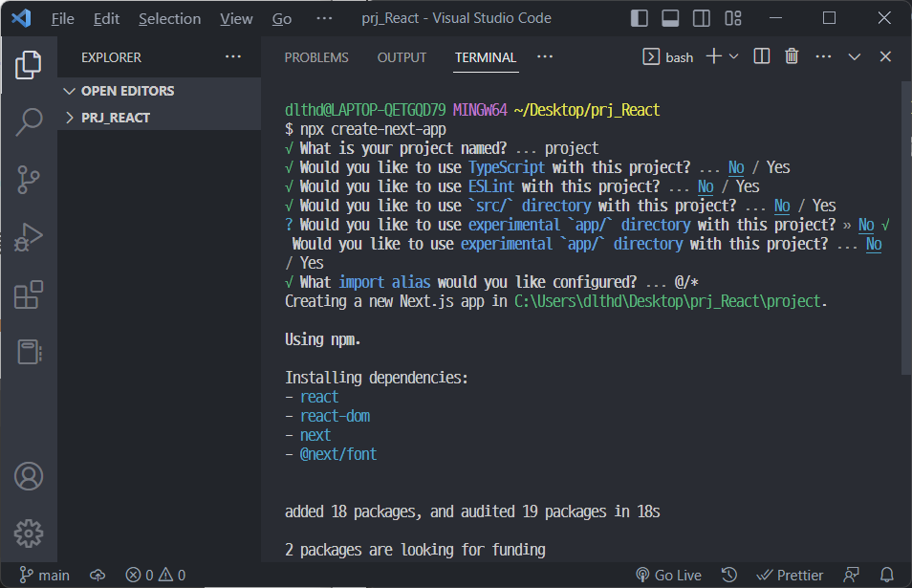Open Explorer views and more actions ellipsis
Image resolution: width=912 pixels, height=588 pixels.
coord(232,57)
